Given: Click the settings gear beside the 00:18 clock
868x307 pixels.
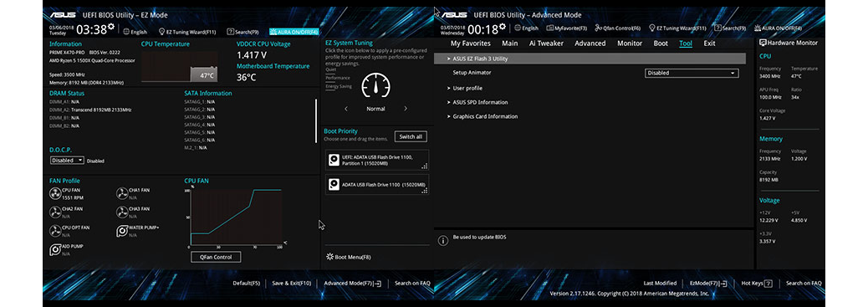Looking at the screenshot, I should point(503,26).
